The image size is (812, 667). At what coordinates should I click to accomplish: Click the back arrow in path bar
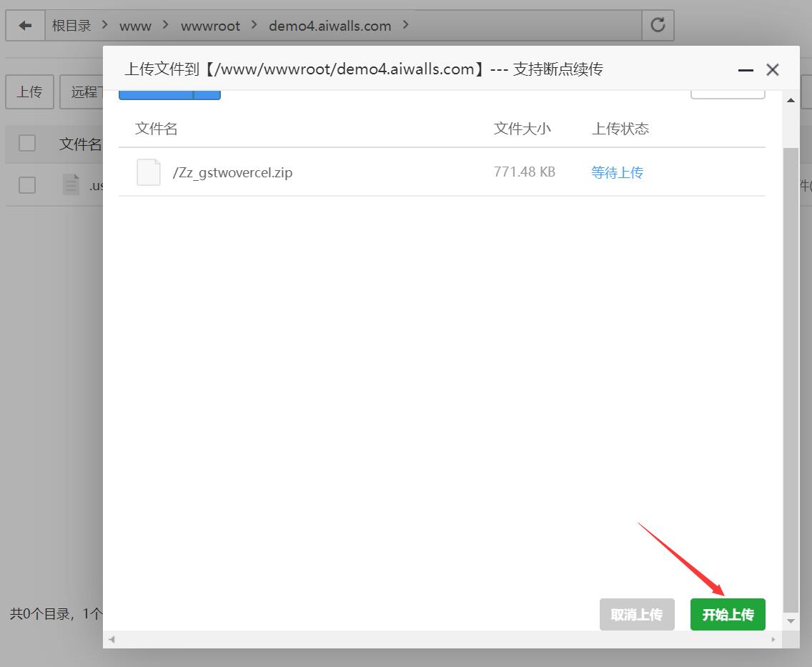[x=25, y=26]
